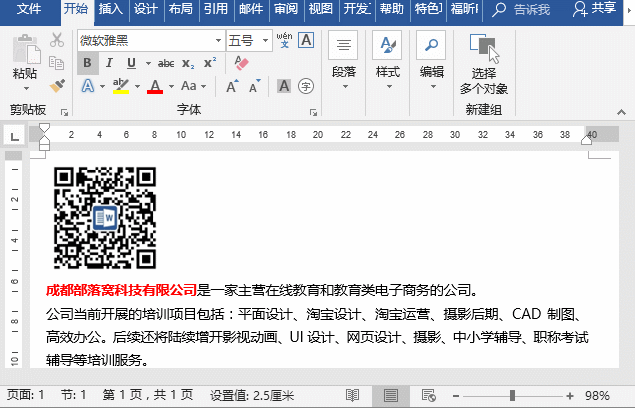Screen dimensions: 635x408
Task: Toggle Italic formatting button
Action: 109,63
